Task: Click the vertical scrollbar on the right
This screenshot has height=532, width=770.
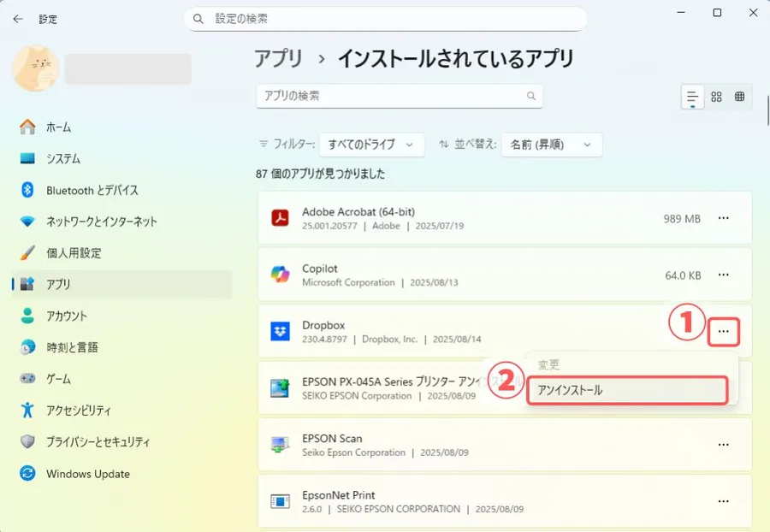Action: click(x=768, y=111)
